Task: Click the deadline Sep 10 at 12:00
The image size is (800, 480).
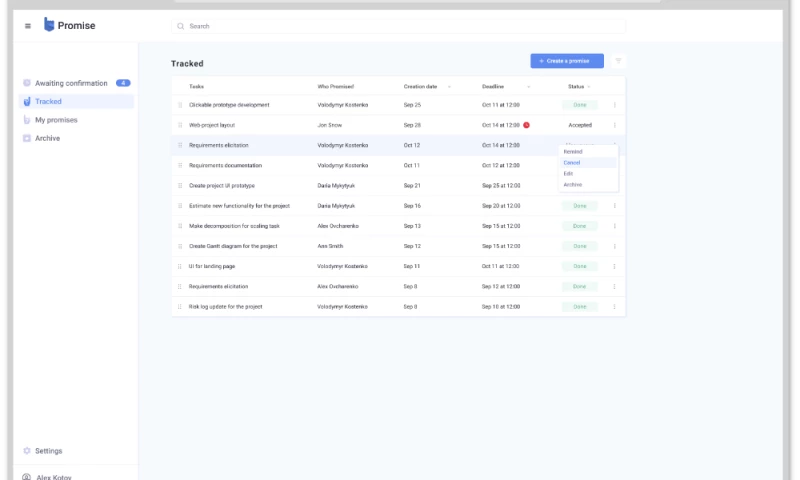Action: point(501,307)
